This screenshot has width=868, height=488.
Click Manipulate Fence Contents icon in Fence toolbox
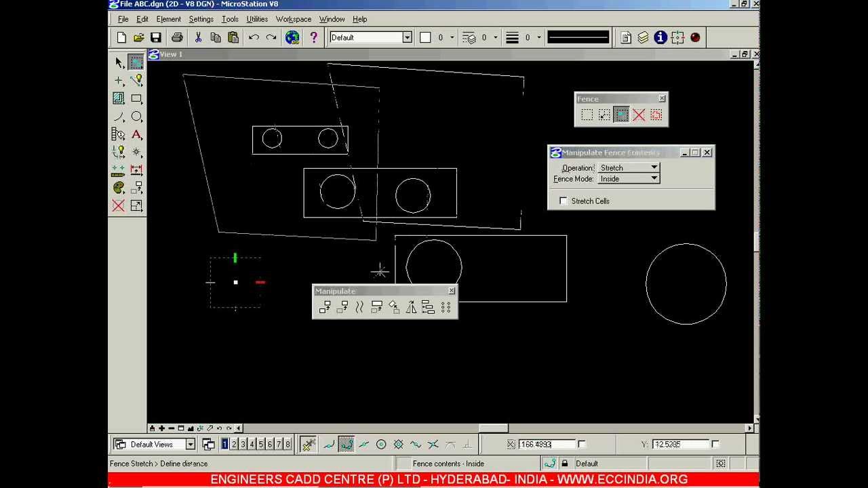(x=622, y=115)
